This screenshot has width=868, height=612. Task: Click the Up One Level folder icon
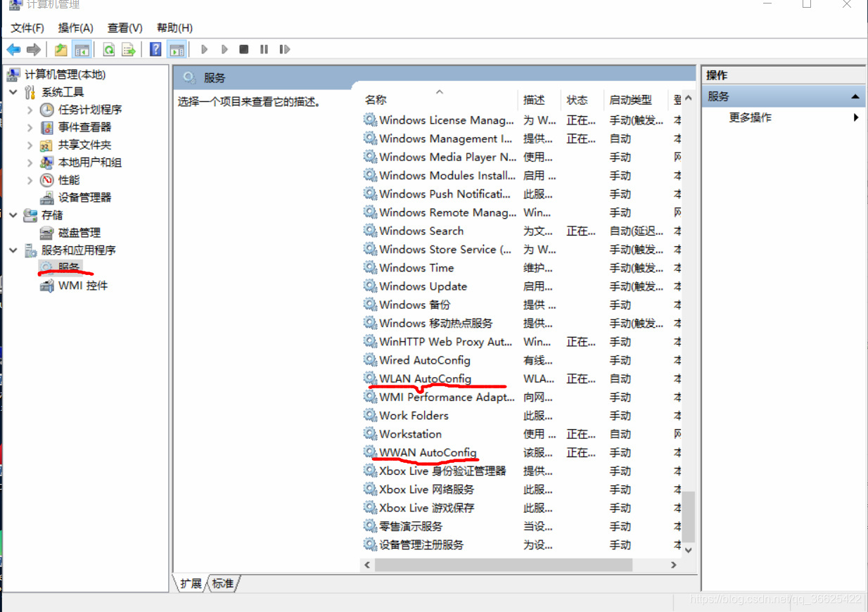coord(61,49)
